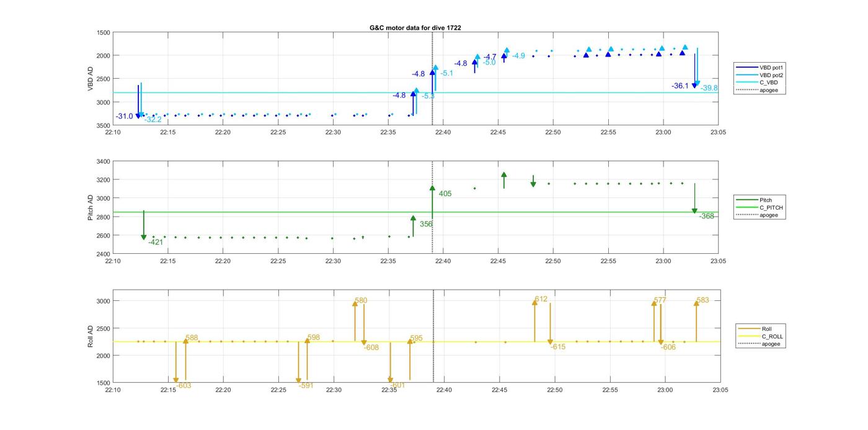Click the '595' roll data label

[x=416, y=339]
